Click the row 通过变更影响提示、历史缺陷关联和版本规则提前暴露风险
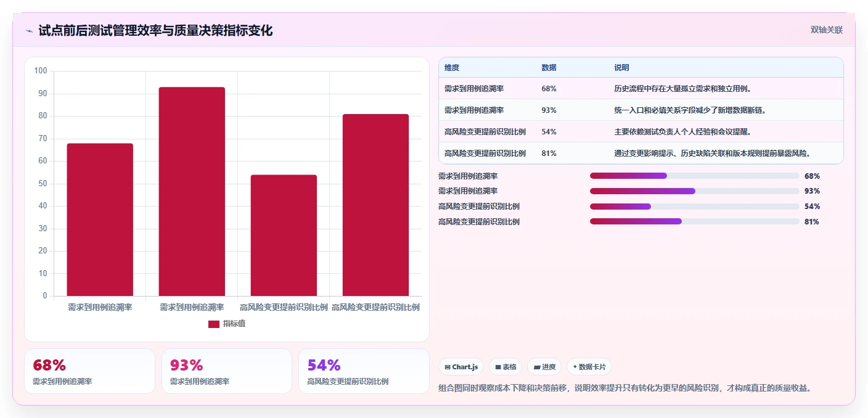 pos(641,154)
